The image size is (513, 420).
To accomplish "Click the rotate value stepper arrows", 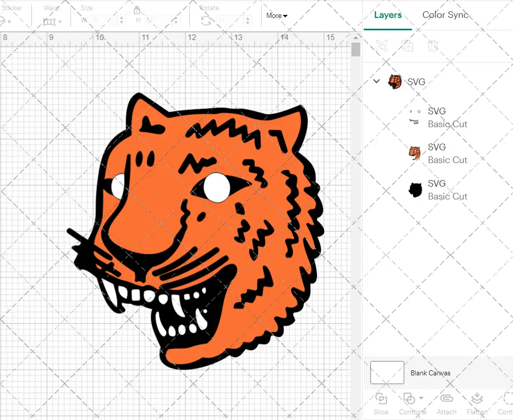I will [248, 21].
